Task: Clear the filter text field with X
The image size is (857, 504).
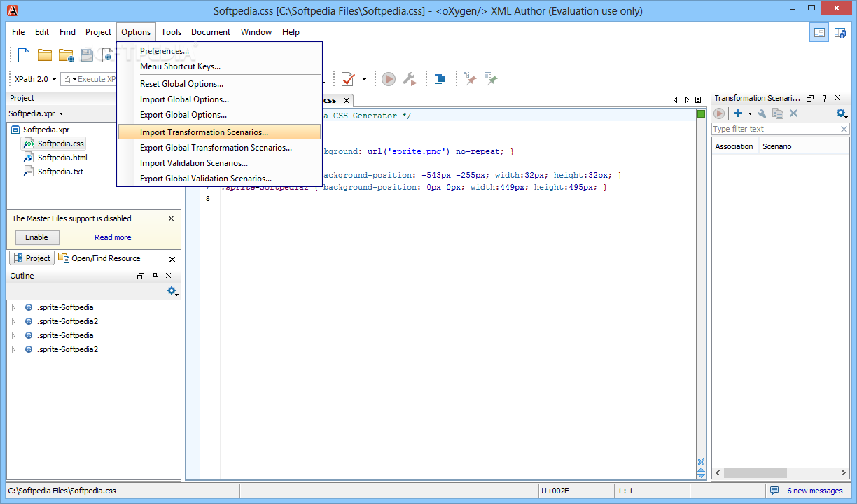Action: click(x=844, y=129)
